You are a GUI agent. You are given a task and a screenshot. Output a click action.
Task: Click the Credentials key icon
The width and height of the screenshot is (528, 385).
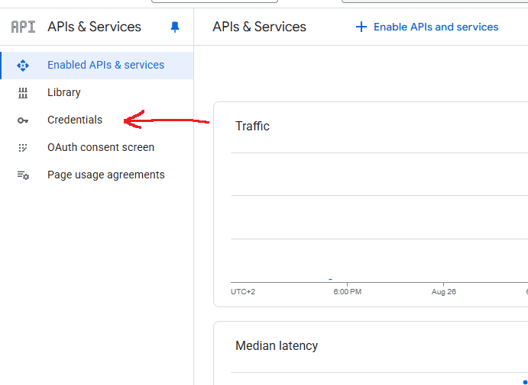click(x=23, y=120)
